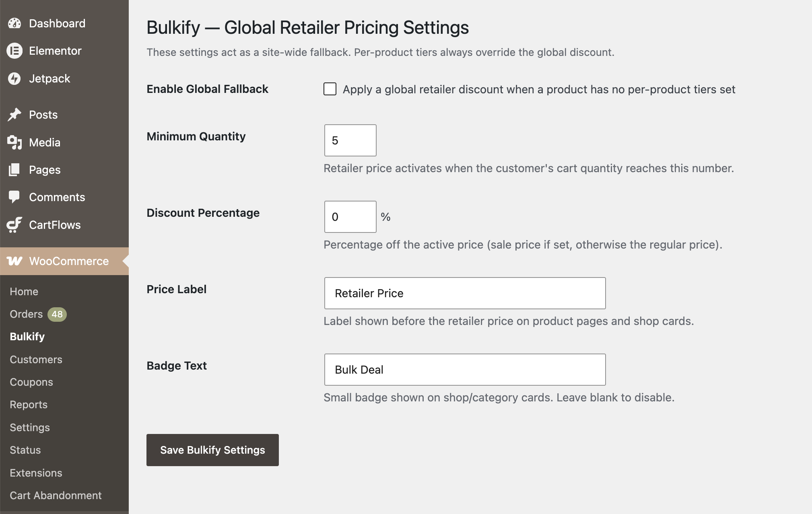The width and height of the screenshot is (812, 514).
Task: Click the Elementor logo icon
Action: [x=14, y=51]
